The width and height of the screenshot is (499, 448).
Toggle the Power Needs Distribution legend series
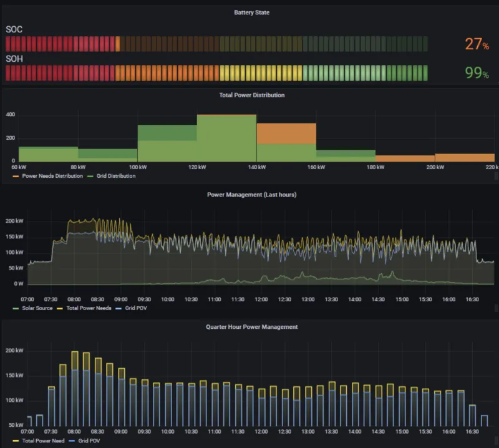click(52, 176)
